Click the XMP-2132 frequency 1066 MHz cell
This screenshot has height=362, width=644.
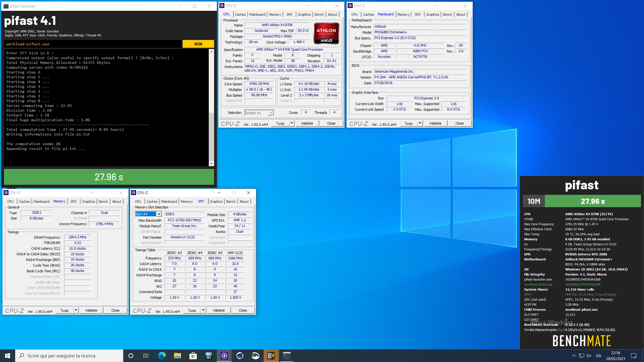point(235,258)
